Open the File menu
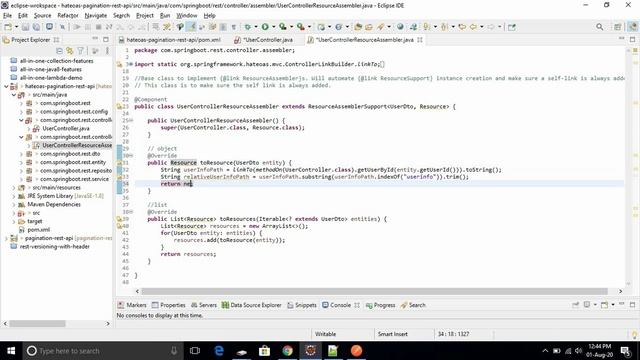 click(7, 16)
